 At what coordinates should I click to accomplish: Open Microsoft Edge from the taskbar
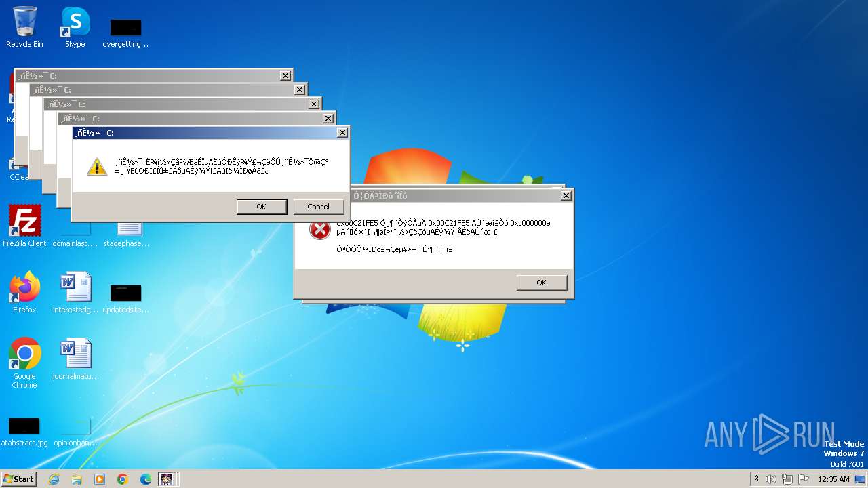coord(146,479)
